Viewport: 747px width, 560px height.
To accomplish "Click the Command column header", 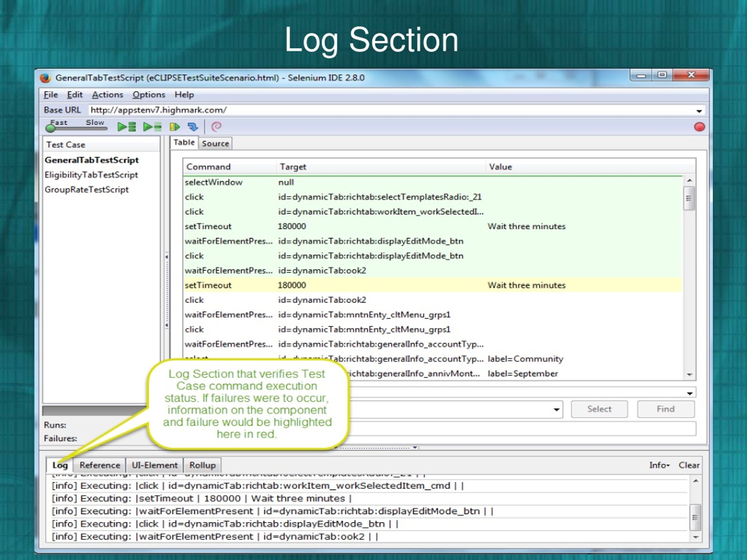I will [229, 167].
